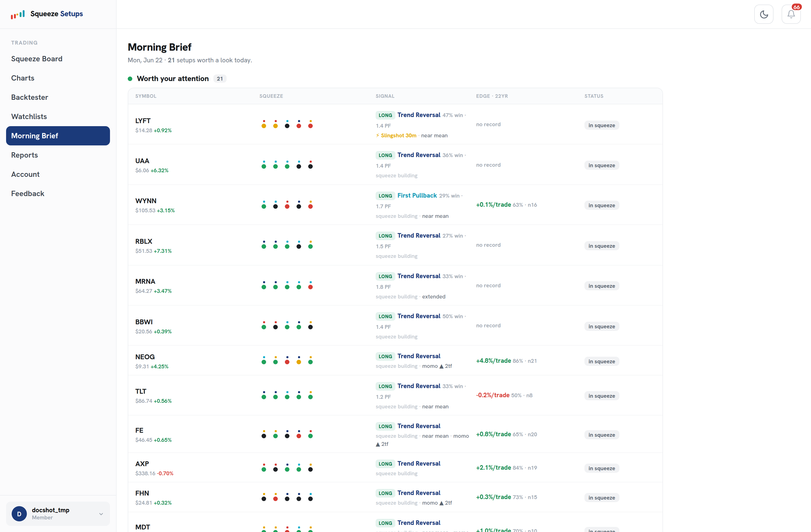Image resolution: width=811 pixels, height=532 pixels.
Task: Click the RBLX change +7.31%
Action: (x=162, y=251)
